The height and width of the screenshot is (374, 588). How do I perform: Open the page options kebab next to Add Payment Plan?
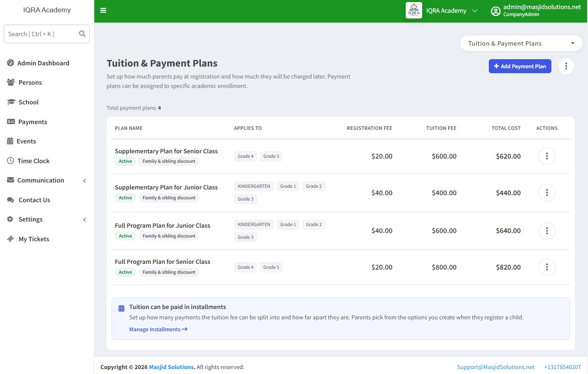[x=566, y=66]
